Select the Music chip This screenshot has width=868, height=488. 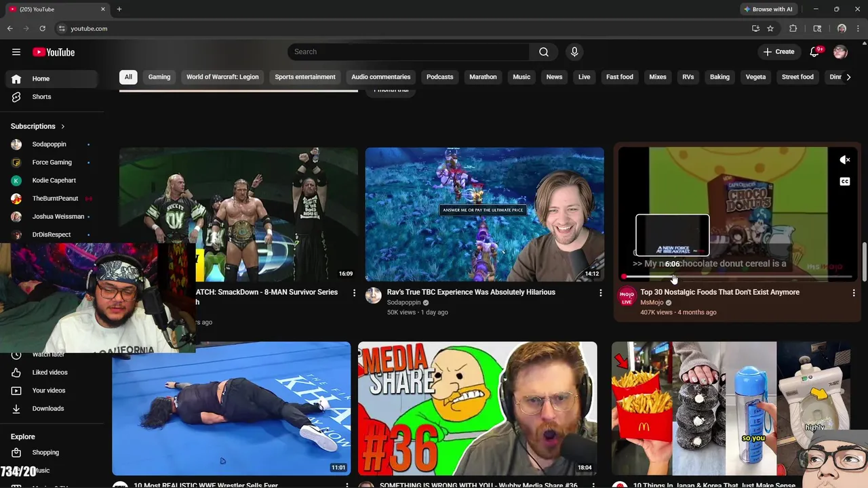tap(521, 77)
